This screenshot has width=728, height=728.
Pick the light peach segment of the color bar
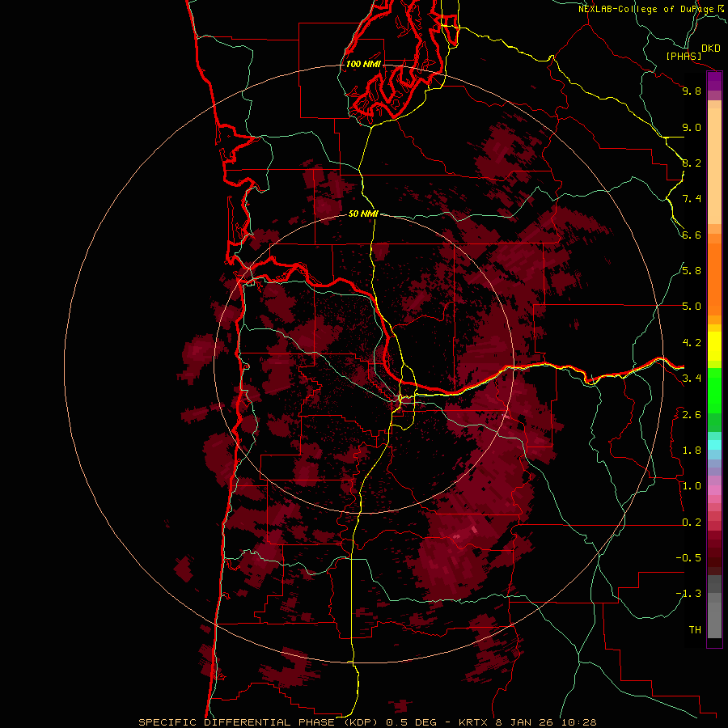pos(714,166)
